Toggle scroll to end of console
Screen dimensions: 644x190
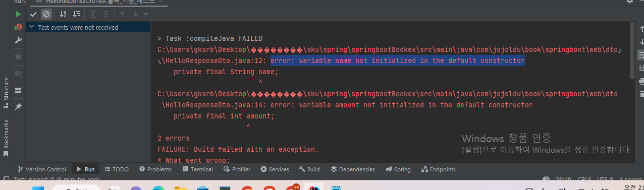641,67
